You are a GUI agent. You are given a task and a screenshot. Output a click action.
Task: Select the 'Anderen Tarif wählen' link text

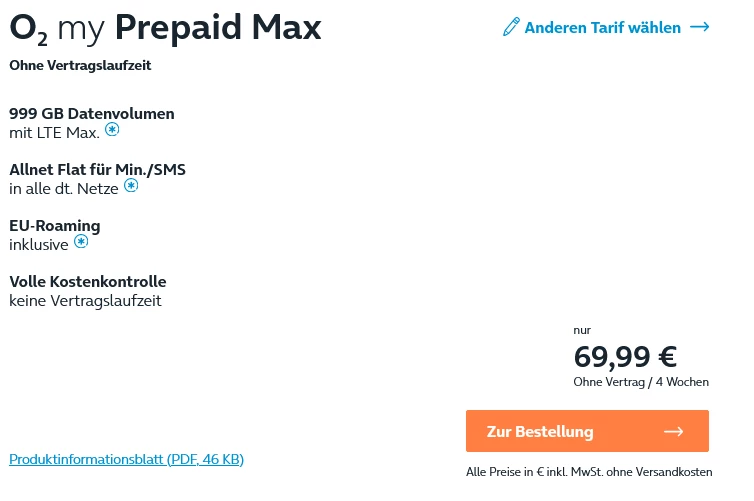(602, 28)
